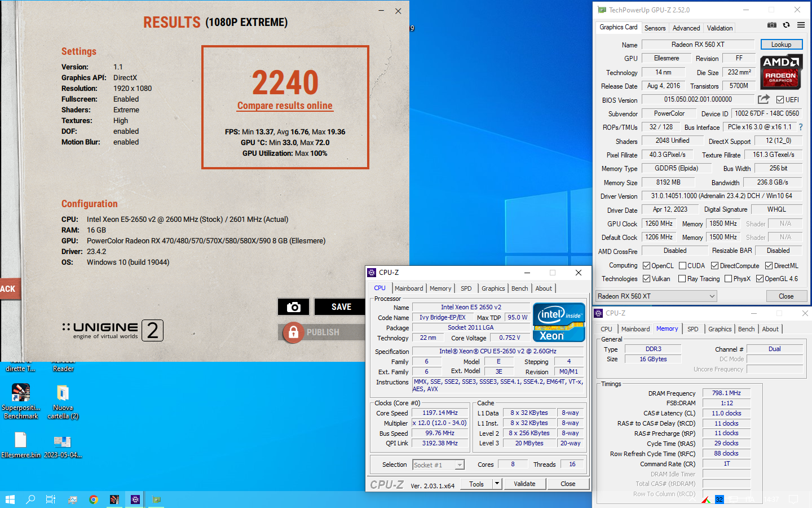Click the BIOS Version field in GPU-Z

[x=698, y=99]
